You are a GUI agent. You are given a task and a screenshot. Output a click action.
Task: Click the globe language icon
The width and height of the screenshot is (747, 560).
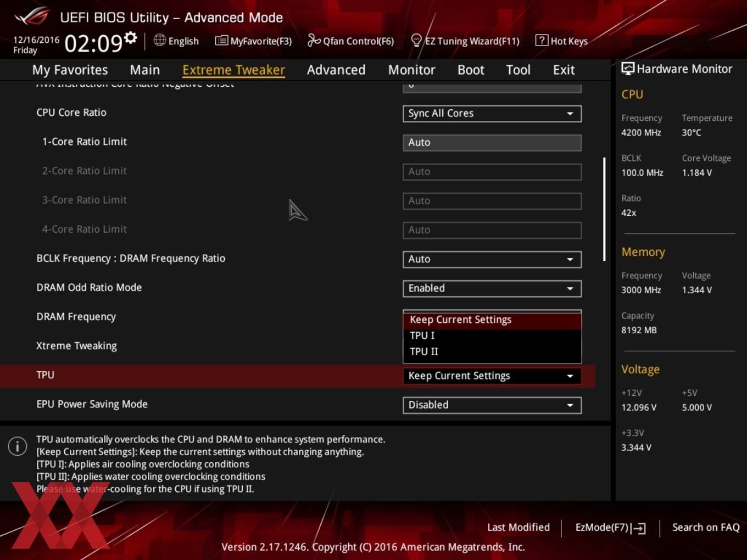point(159,40)
